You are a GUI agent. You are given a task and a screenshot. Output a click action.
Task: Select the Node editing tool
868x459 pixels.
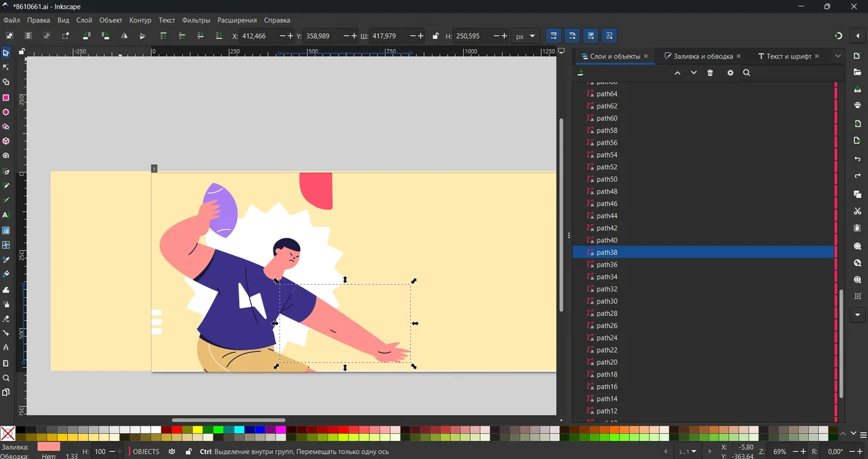[6, 67]
